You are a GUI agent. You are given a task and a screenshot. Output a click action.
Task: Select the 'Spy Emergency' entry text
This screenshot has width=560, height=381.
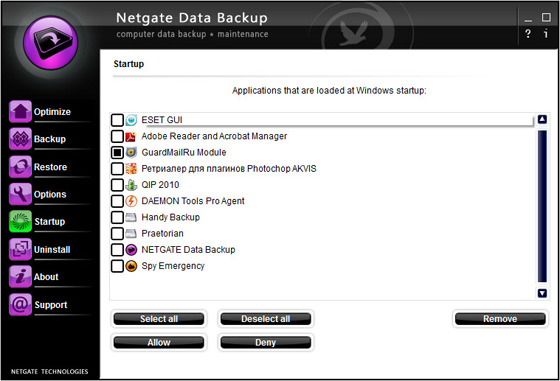tap(173, 266)
